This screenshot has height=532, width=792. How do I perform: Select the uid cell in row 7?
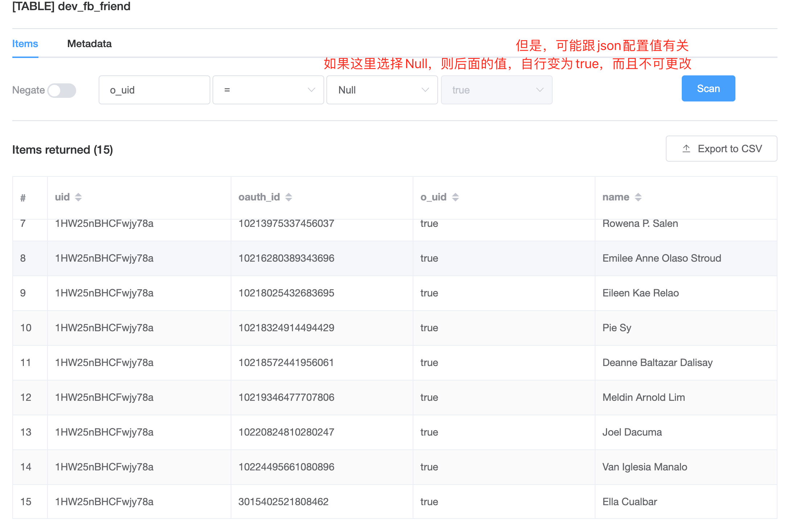pos(104,224)
